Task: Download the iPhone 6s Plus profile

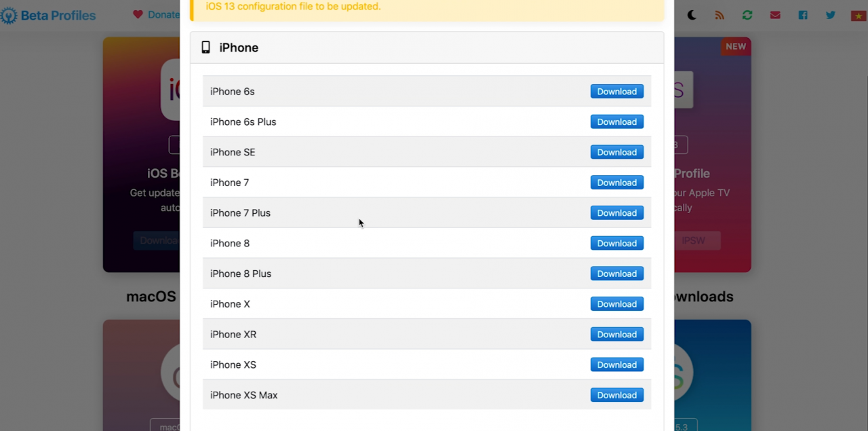Action: [617, 122]
